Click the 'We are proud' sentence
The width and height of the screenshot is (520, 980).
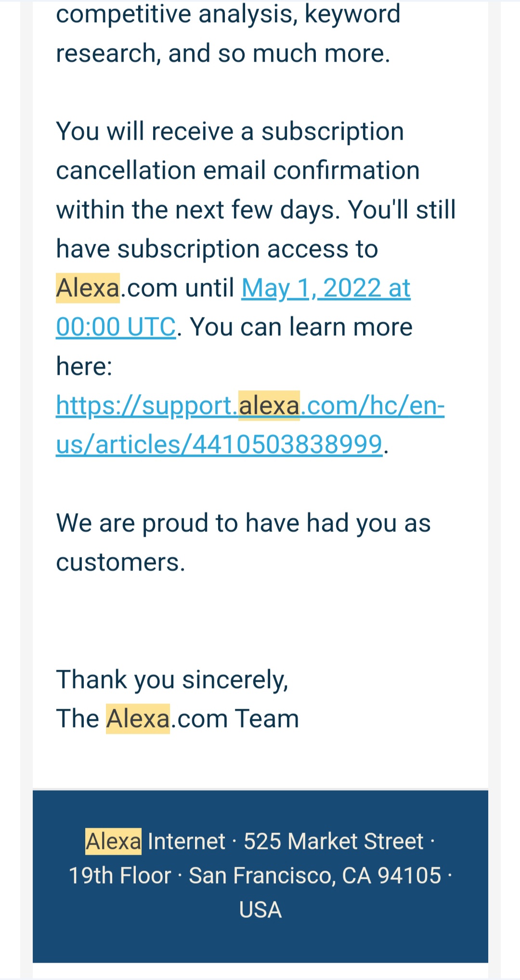[243, 523]
